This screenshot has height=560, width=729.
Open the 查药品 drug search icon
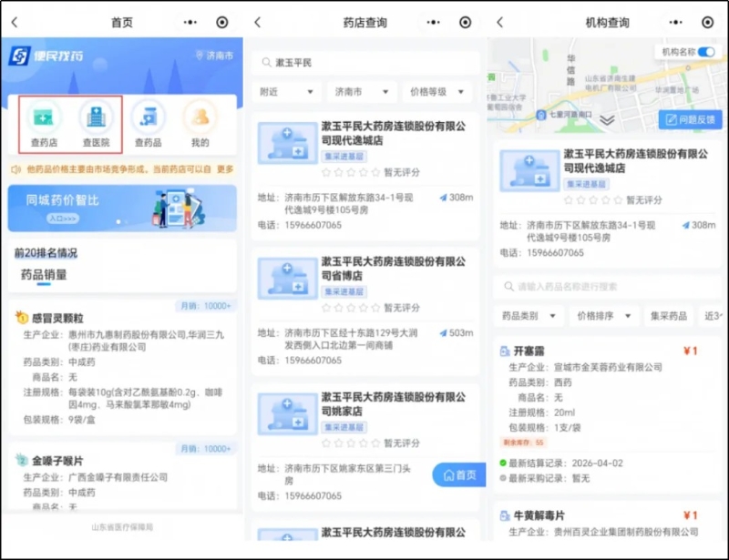[148, 117]
